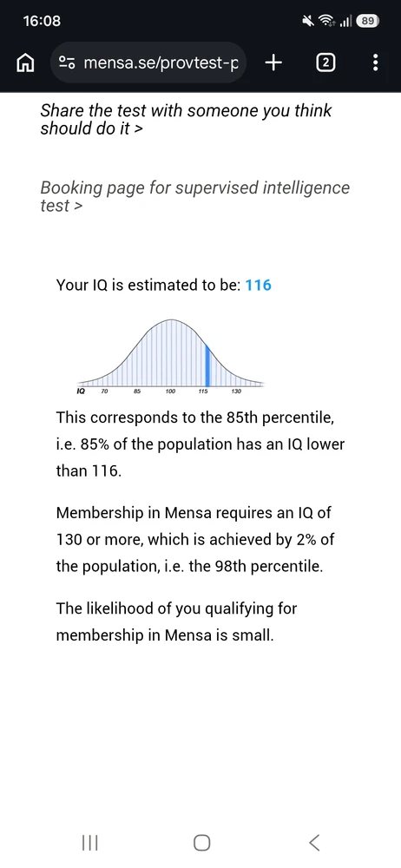The width and height of the screenshot is (401, 868).
Task: Open the three-dot browser menu
Action: pyautogui.click(x=376, y=62)
